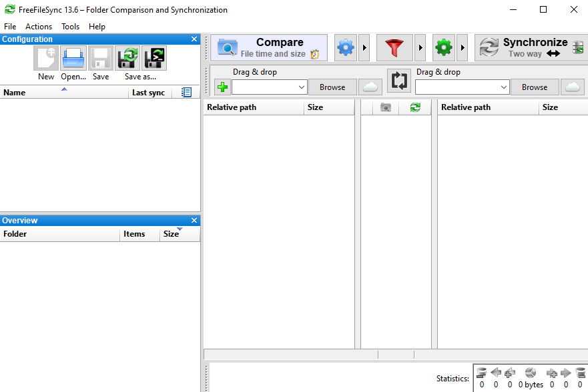This screenshot has width=588, height=392.
Task: Select left cloud access button
Action: (370, 87)
